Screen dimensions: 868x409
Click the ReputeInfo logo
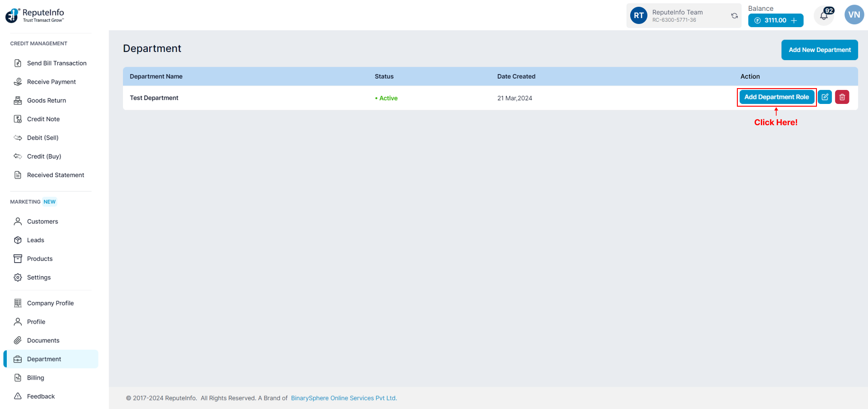click(35, 15)
